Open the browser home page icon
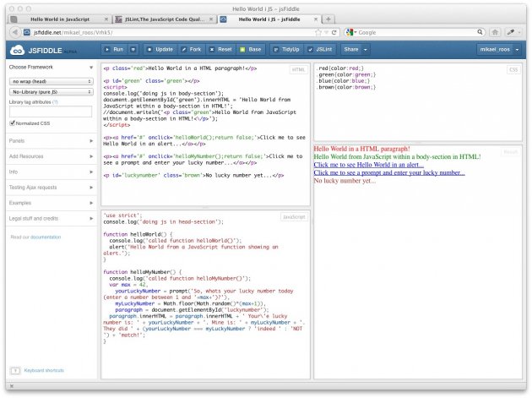The image size is (532, 398). click(495, 32)
